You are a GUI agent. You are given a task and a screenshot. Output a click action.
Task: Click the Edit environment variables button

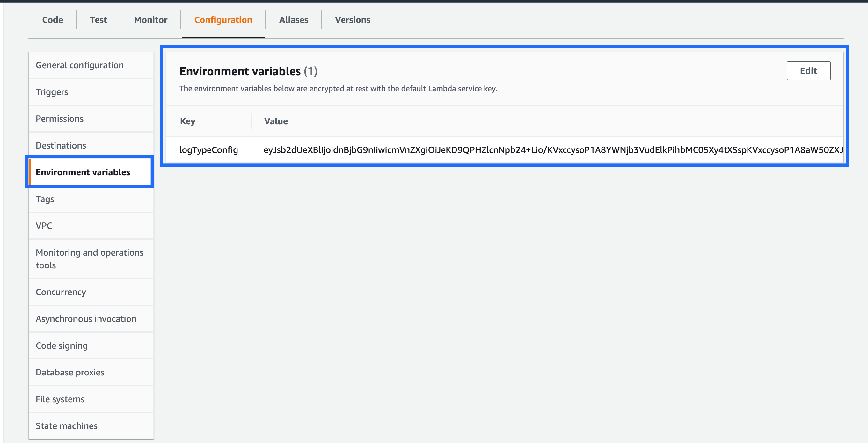pyautogui.click(x=808, y=71)
